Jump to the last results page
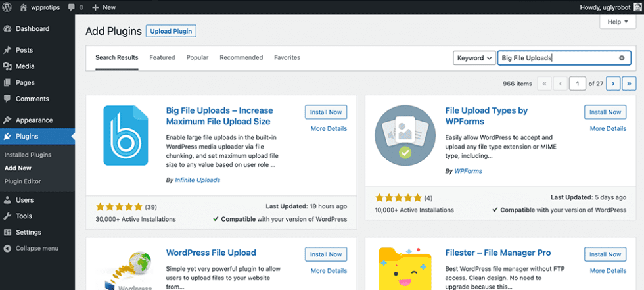Image resolution: width=644 pixels, height=290 pixels. pos(629,84)
